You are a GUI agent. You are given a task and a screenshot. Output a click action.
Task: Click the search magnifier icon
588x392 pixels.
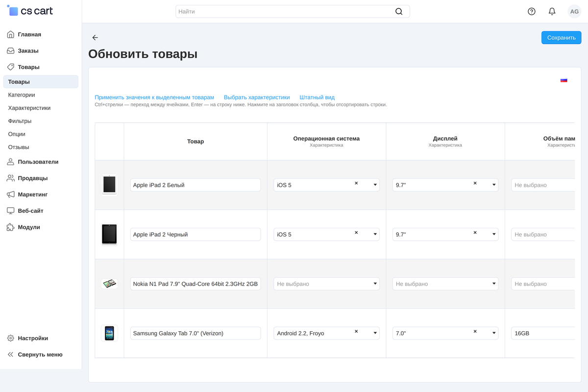(399, 12)
